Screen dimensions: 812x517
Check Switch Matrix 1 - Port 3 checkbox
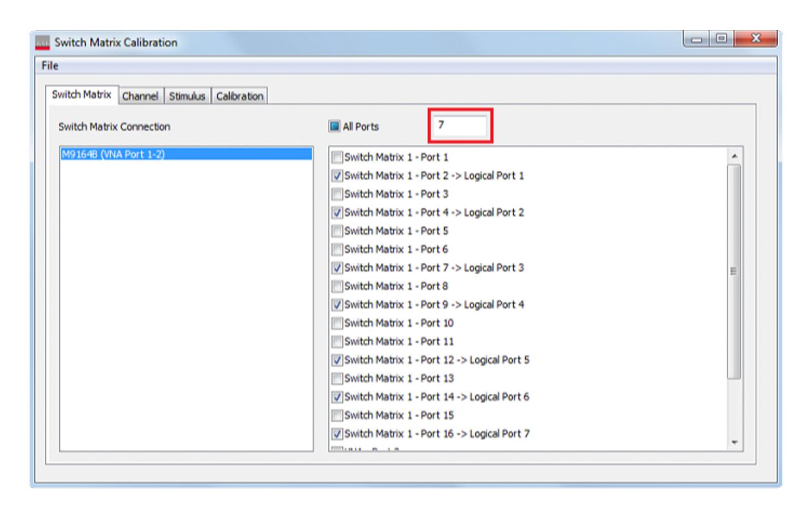[x=337, y=194]
